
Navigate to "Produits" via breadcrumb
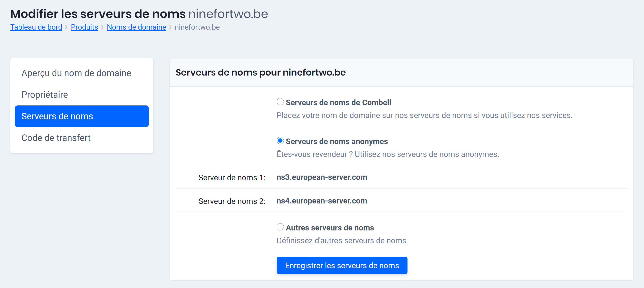pyautogui.click(x=84, y=27)
